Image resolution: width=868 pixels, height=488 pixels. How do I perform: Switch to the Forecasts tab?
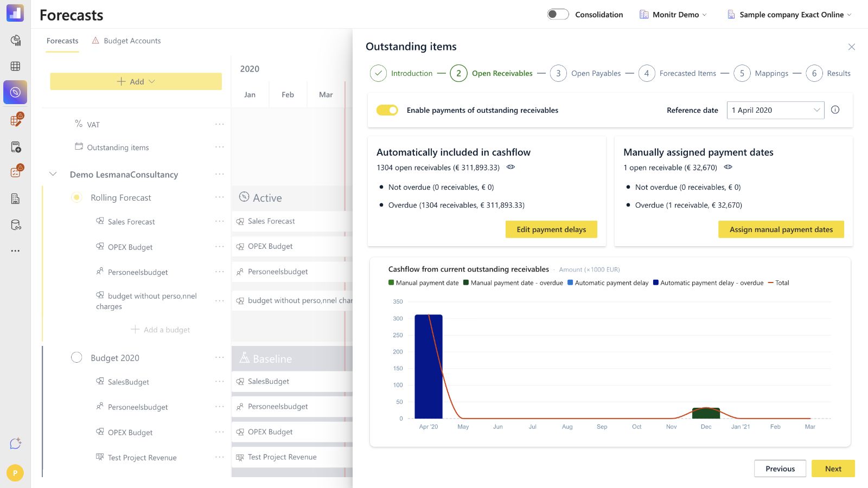(62, 41)
